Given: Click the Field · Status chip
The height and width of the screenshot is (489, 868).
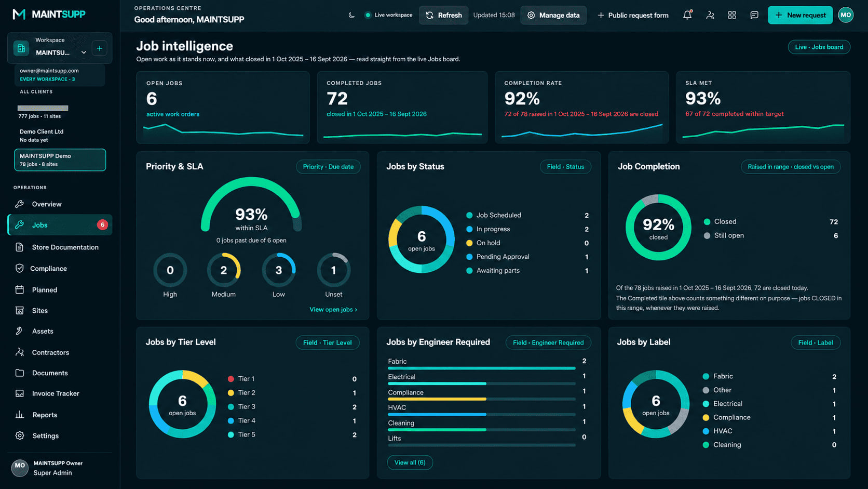Looking at the screenshot, I should (x=565, y=167).
